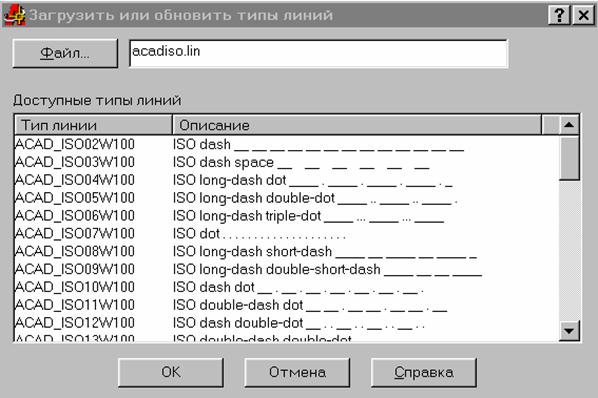Select the ACAD_ISO07W100 ISO dot linetype
Screen dimensions: 598x398
[287, 234]
